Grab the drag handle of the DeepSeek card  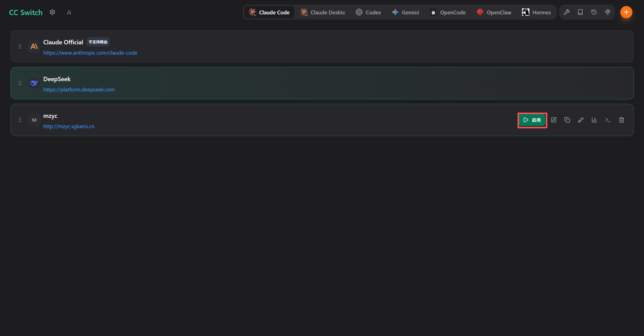(20, 83)
